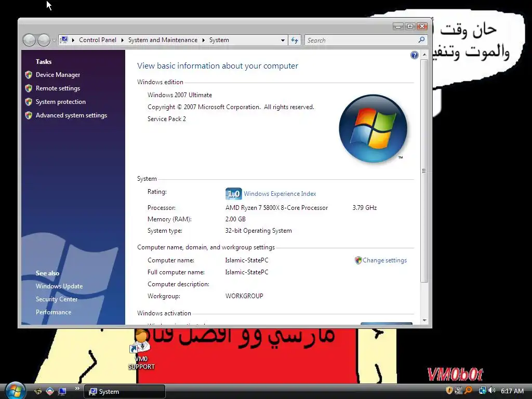Click '32-bit Operating System' text

point(259,231)
